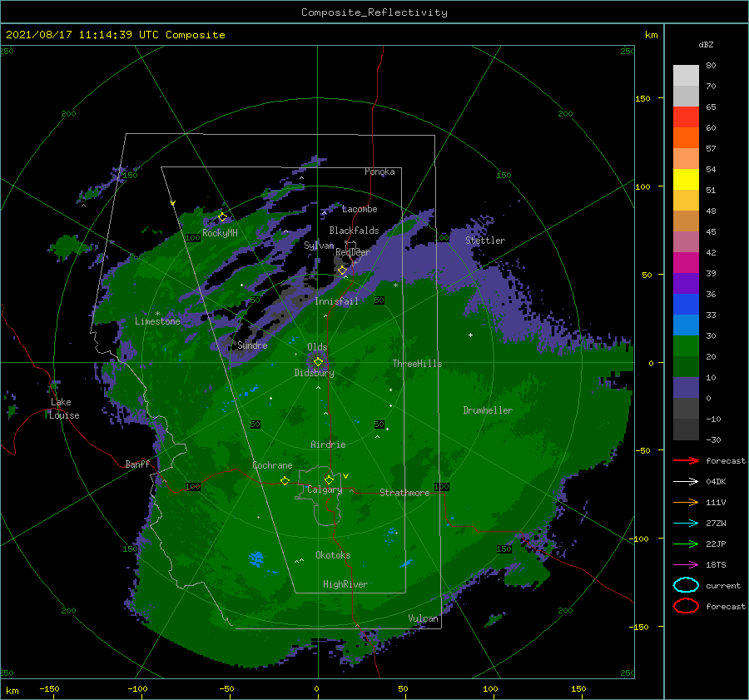749x700 pixels.
Task: Click the white 04DK arrow icon
Action: tap(686, 481)
